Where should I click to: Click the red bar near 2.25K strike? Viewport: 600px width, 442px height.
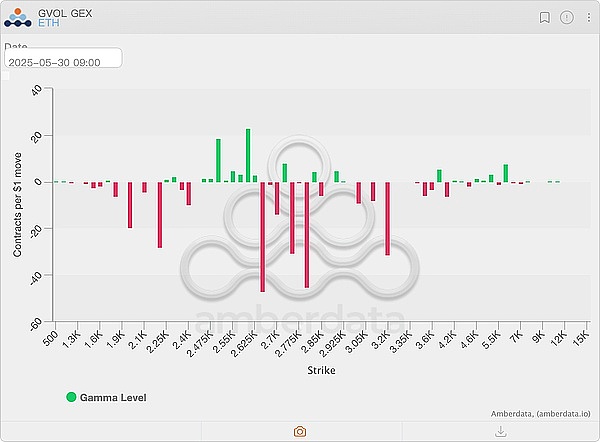coord(159,214)
